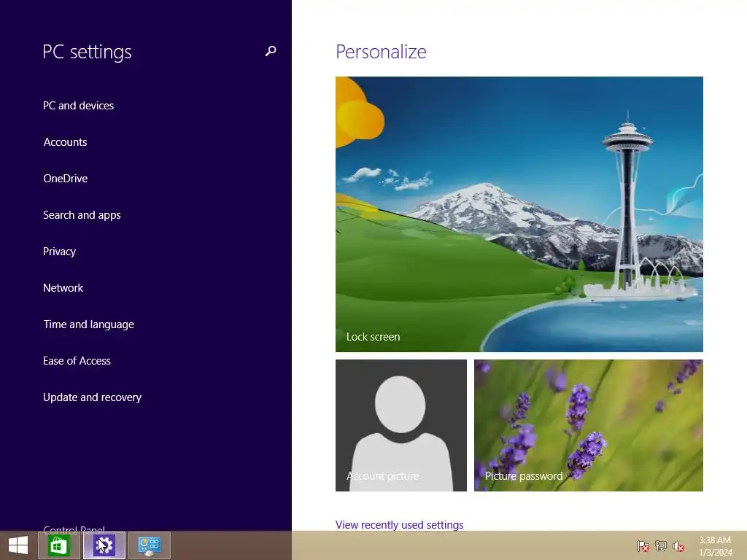Open Ease of Access settings

77,361
